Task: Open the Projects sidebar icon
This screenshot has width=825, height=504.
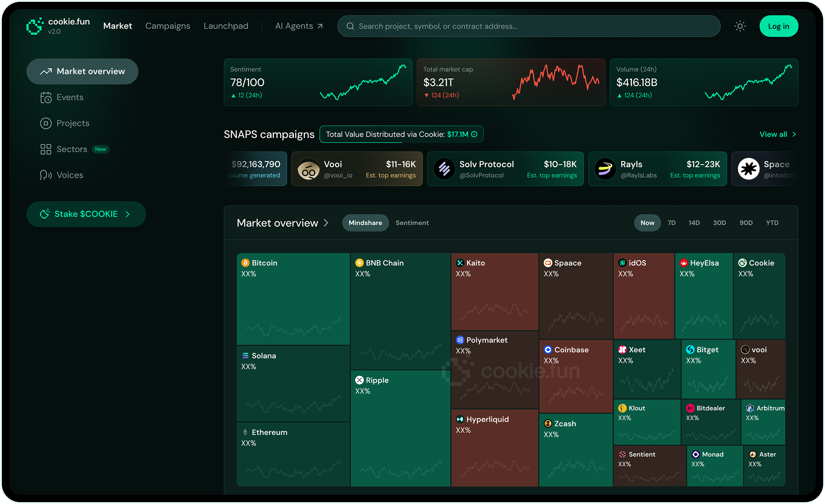Action: point(46,123)
